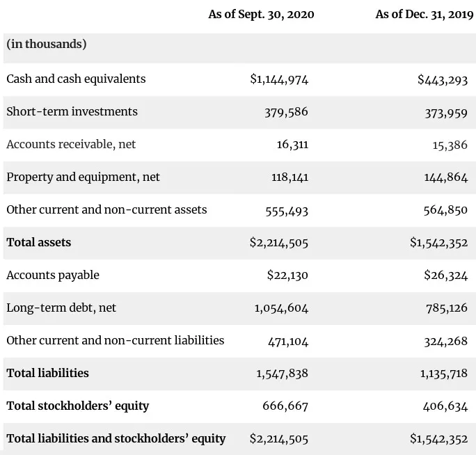Click the $2,214,505 total assets value
476x455 pixels.
tap(279, 243)
